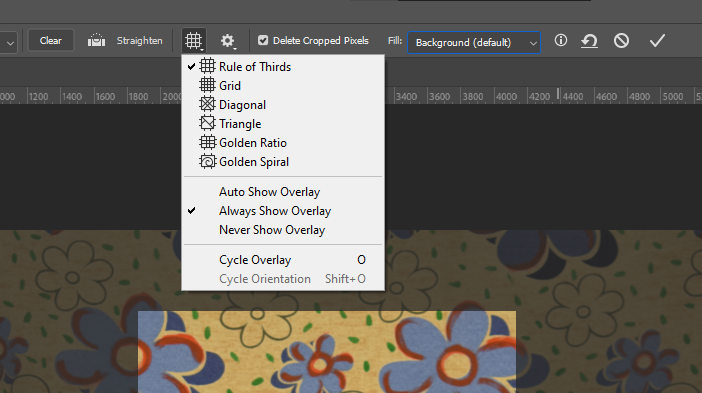Click the Content-Aware info icon

coord(561,41)
